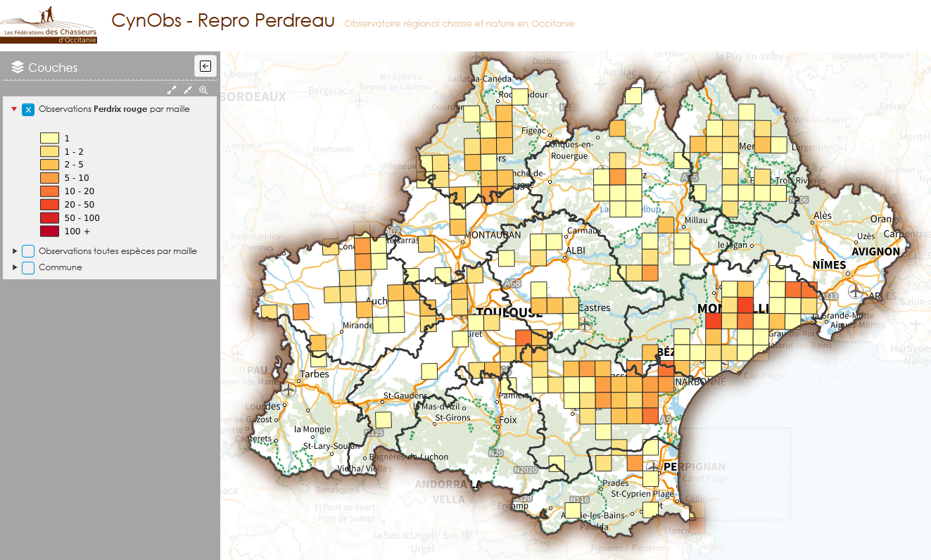Image resolution: width=931 pixels, height=560 pixels.
Task: Click the magnifier zoom icon in layer toolbar
Action: click(x=203, y=90)
